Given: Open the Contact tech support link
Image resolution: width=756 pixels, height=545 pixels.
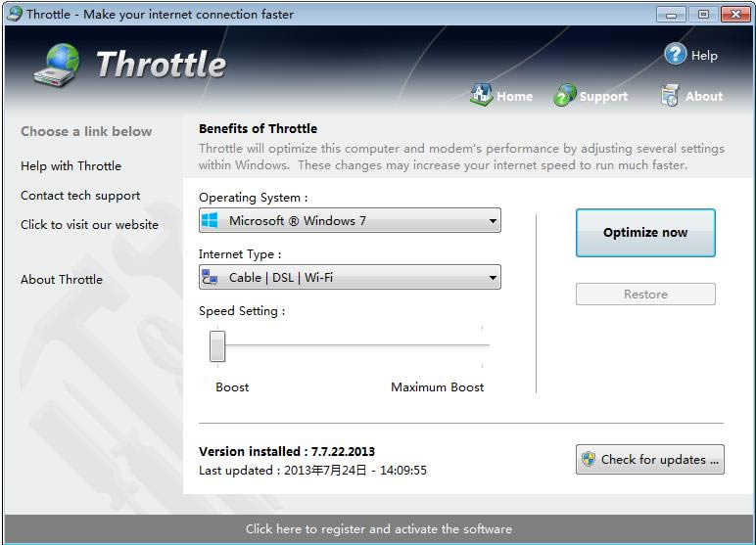Looking at the screenshot, I should point(80,196).
